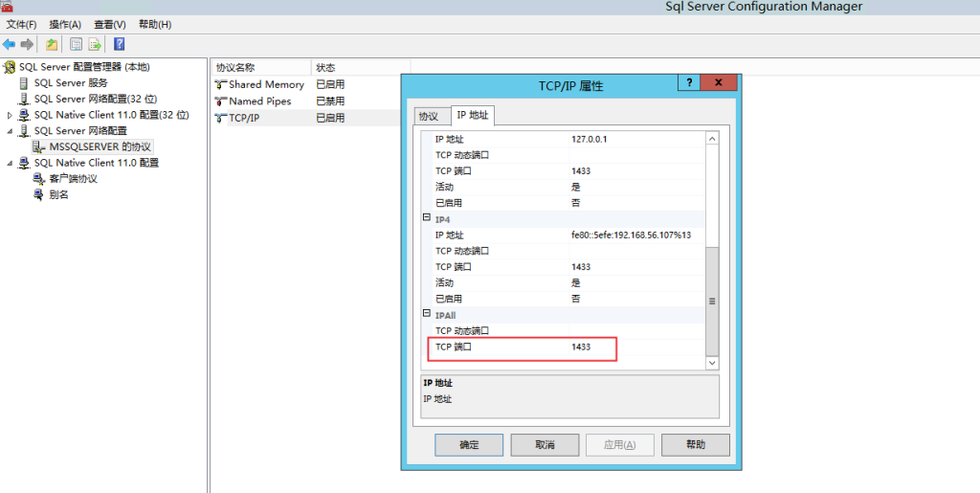Click the blue Help toolbar icon
Viewport: 980px width, 493px height.
point(120,44)
